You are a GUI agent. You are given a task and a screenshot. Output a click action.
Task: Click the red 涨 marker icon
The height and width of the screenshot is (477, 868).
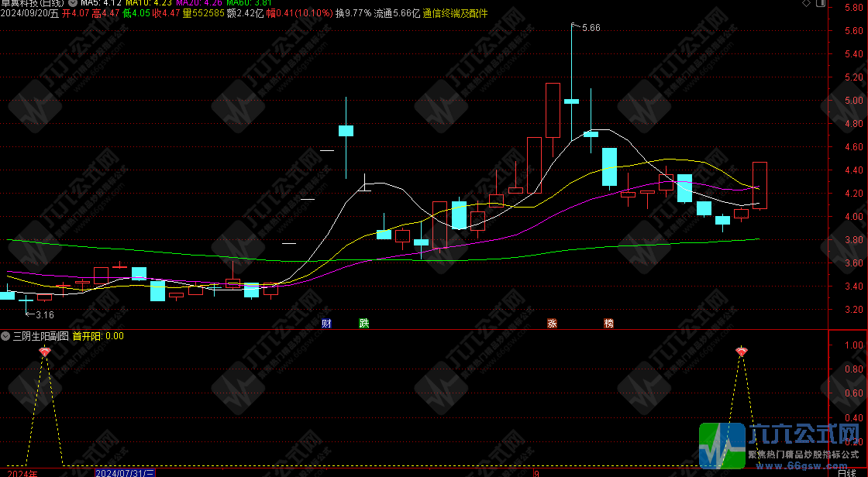coord(552,323)
